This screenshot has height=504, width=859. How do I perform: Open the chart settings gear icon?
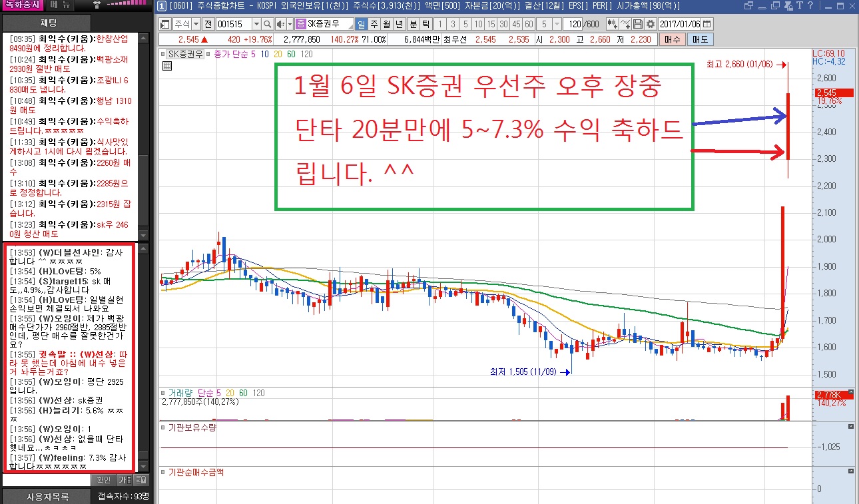tap(650, 24)
